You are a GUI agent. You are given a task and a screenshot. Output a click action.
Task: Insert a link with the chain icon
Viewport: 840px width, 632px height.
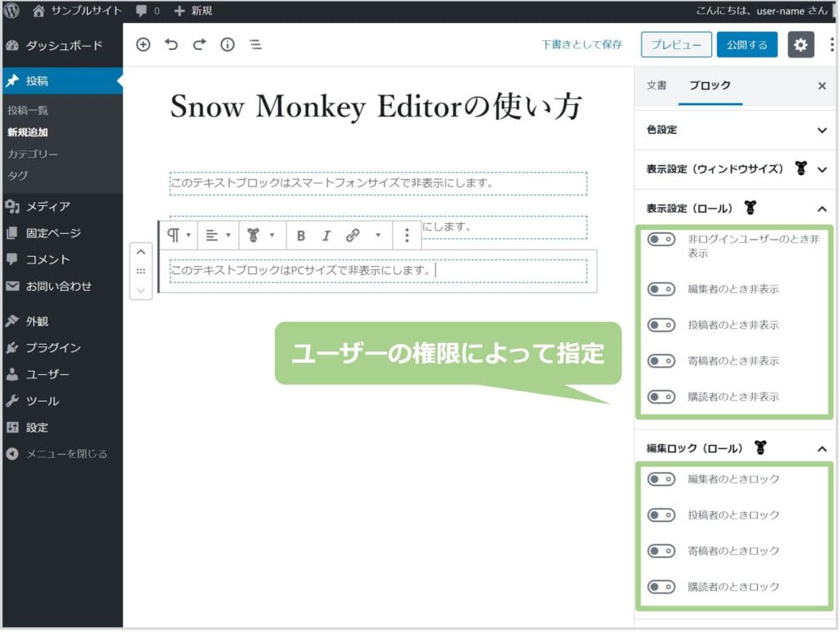click(x=353, y=236)
